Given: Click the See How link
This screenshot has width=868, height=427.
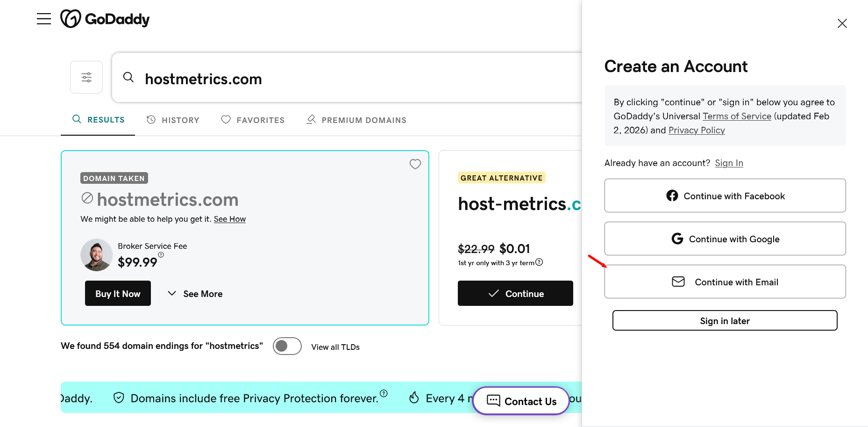Looking at the screenshot, I should tap(230, 219).
